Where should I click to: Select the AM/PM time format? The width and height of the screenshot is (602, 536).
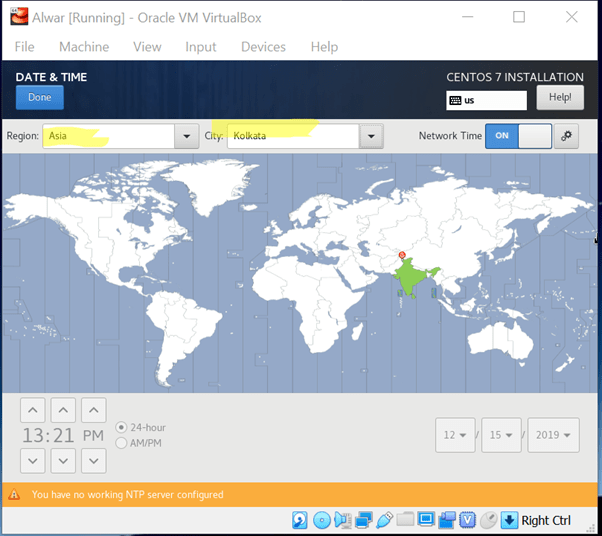[x=122, y=443]
